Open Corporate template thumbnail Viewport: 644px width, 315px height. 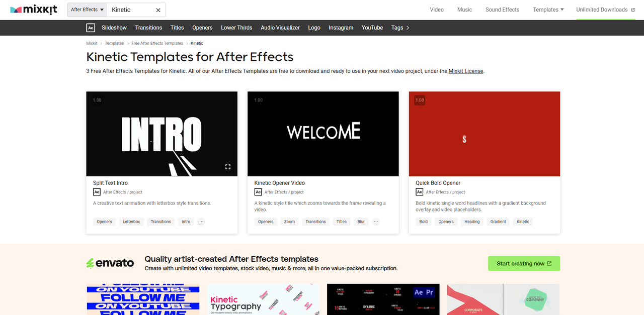pos(503,299)
